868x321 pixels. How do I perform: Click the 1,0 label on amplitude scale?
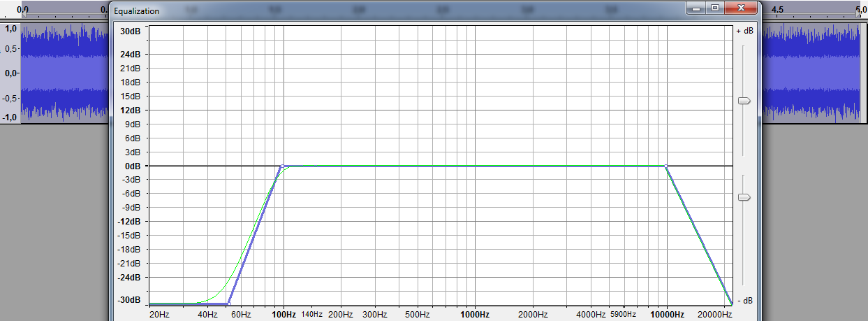coord(11,29)
